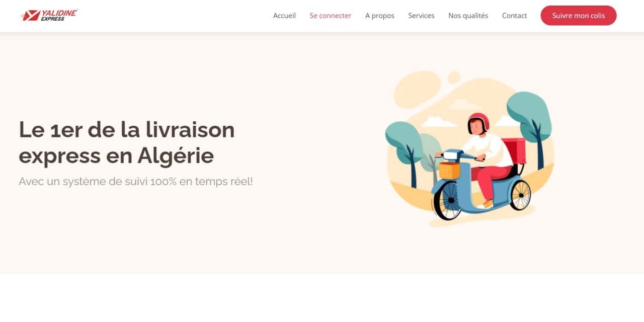This screenshot has width=644, height=322.
Task: Click the teal tree left of the scooter
Action: click(404, 153)
